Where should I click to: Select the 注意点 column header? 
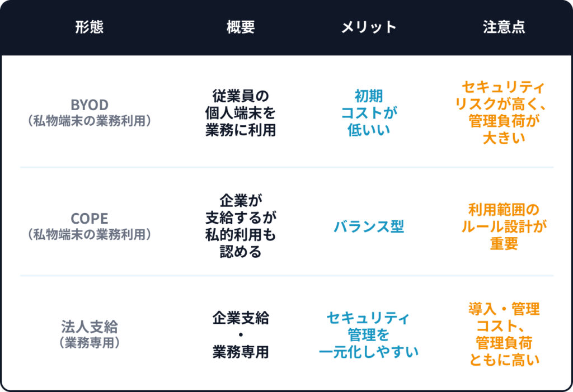tap(504, 27)
